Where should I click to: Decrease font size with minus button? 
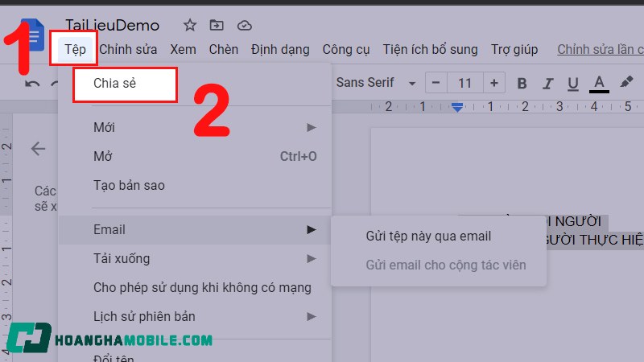(x=436, y=83)
